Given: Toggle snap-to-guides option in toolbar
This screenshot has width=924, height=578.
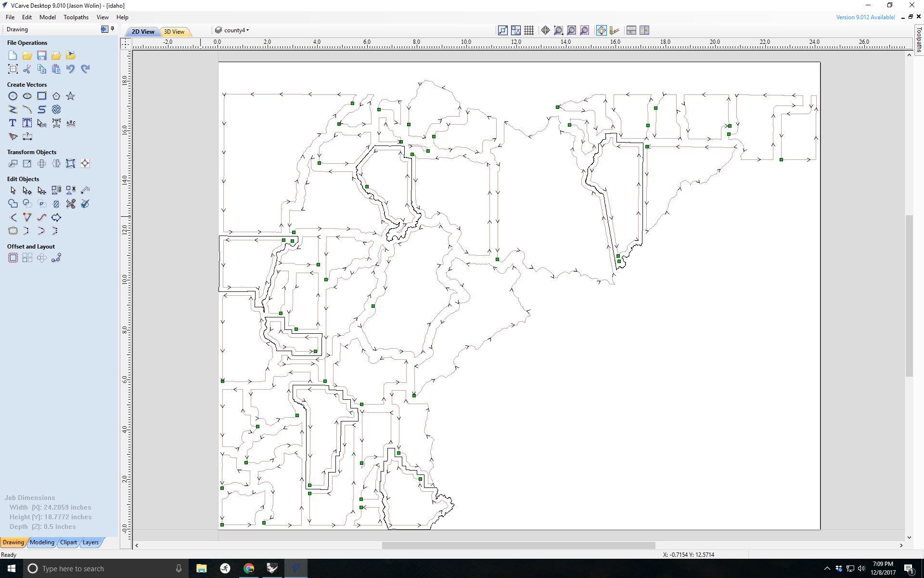Looking at the screenshot, I should (516, 30).
